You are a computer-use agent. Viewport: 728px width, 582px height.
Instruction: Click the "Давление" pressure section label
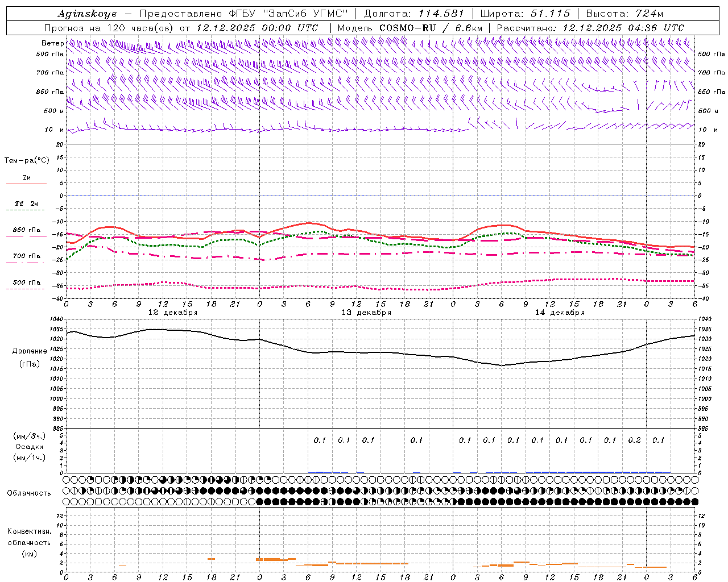pos(30,351)
